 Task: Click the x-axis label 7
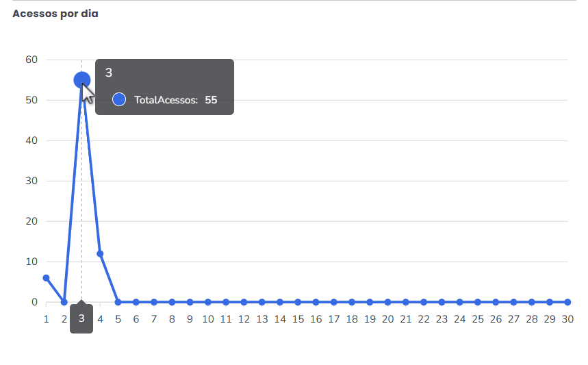154,318
